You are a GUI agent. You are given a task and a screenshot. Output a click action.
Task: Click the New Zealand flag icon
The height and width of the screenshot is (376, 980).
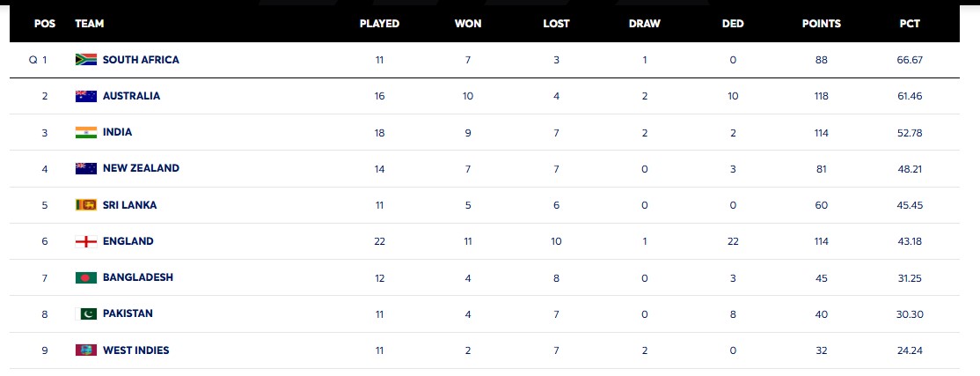[85, 168]
